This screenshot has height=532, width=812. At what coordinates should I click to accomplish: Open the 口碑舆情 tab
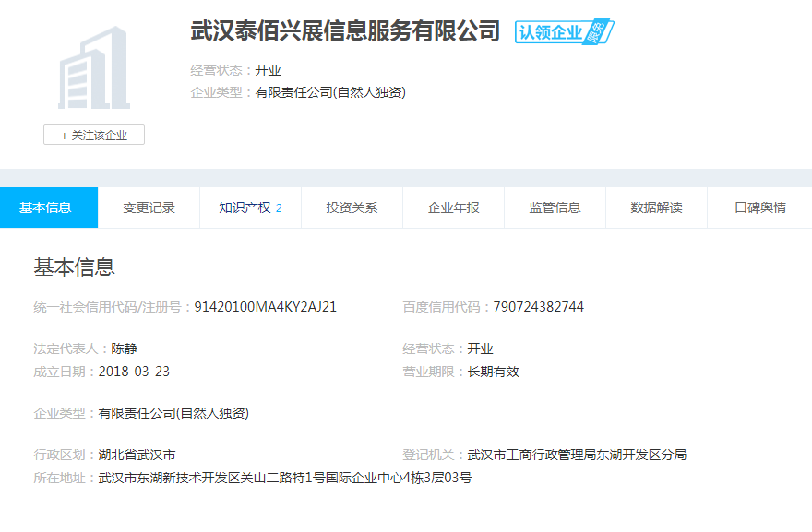click(x=759, y=207)
